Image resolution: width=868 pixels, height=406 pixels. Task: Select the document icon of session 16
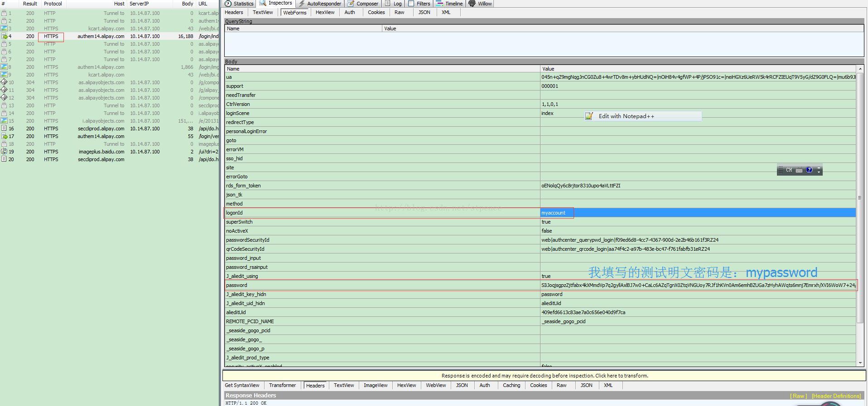[x=4, y=129]
